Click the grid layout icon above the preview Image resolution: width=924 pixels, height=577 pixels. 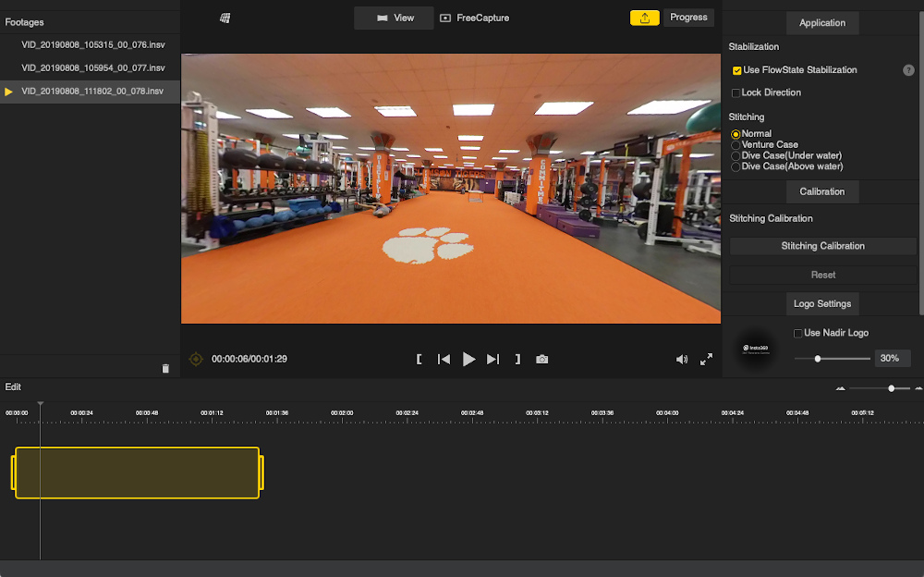(225, 18)
